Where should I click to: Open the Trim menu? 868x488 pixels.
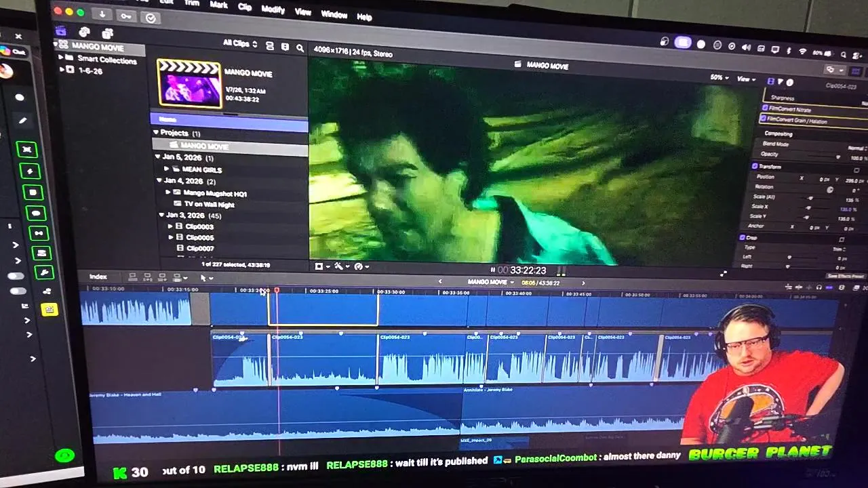coord(192,3)
